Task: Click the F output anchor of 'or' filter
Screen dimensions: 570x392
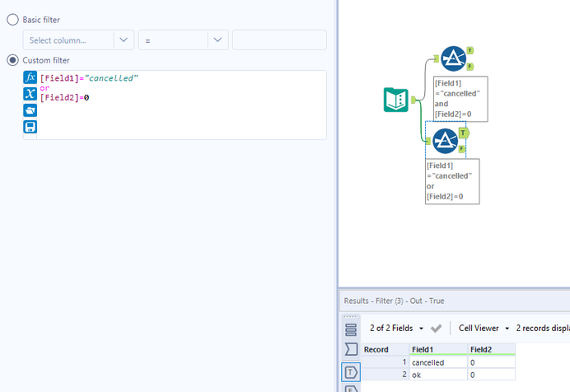Action: pyautogui.click(x=461, y=148)
